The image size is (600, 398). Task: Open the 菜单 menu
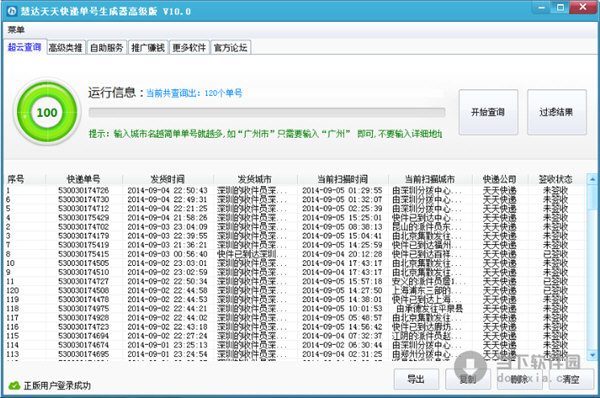click(x=16, y=29)
